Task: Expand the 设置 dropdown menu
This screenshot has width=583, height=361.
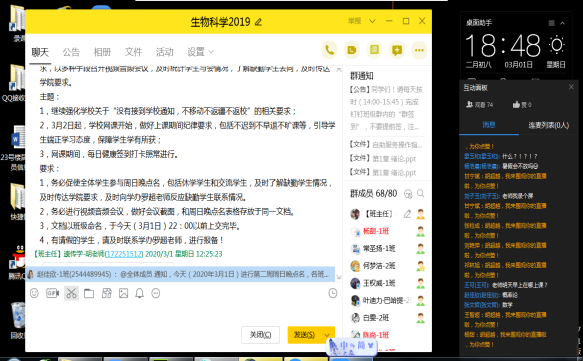Action: coord(200,52)
